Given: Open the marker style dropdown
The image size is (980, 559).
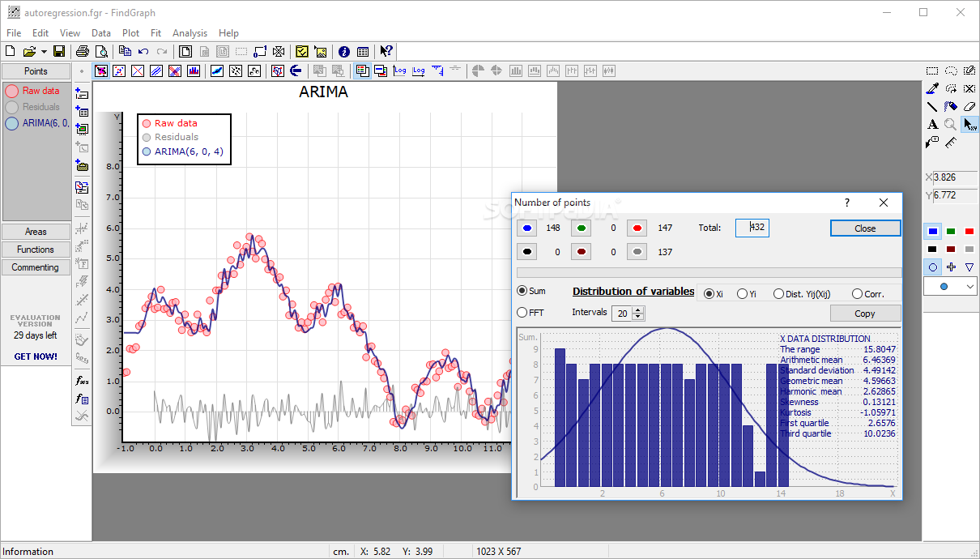Looking at the screenshot, I should point(969,286).
